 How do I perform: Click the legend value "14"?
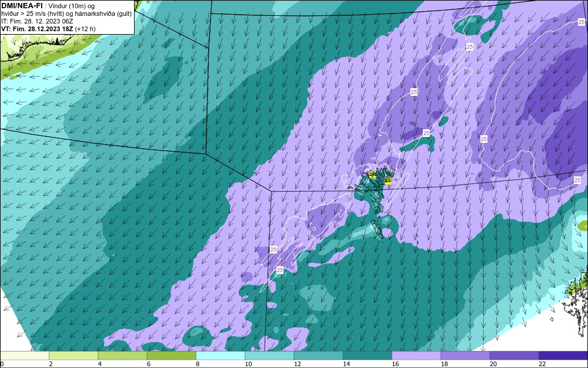346,364
